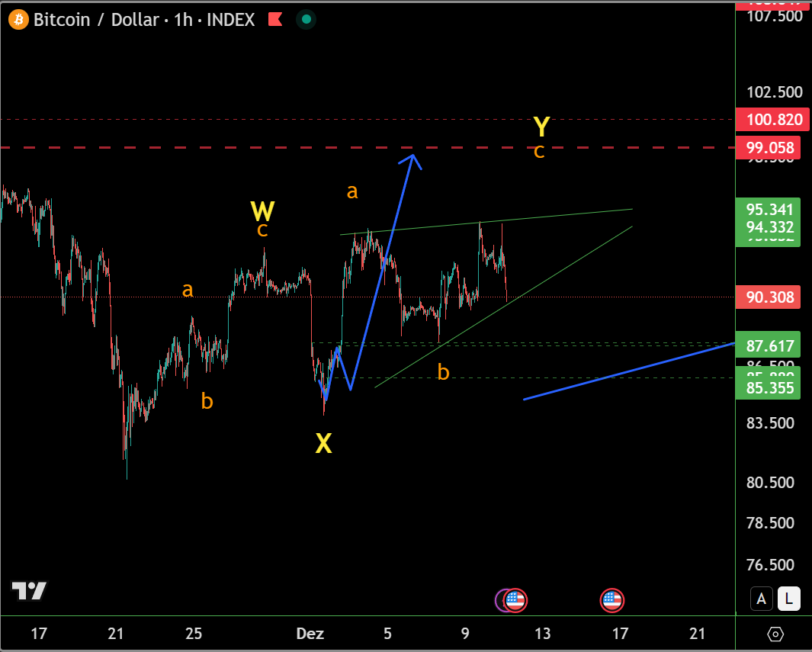Image resolution: width=812 pixels, height=652 pixels.
Task: Click the red flag icon beside INDEX
Action: click(x=275, y=20)
